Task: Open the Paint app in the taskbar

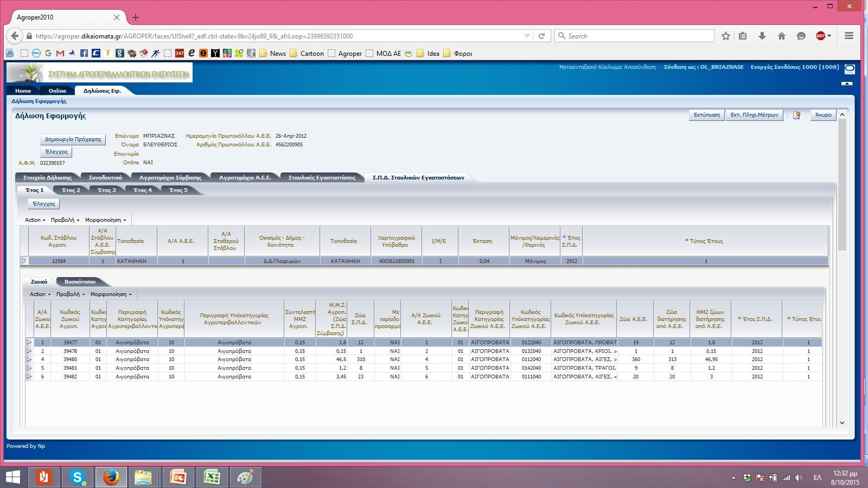Action: [x=245, y=477]
